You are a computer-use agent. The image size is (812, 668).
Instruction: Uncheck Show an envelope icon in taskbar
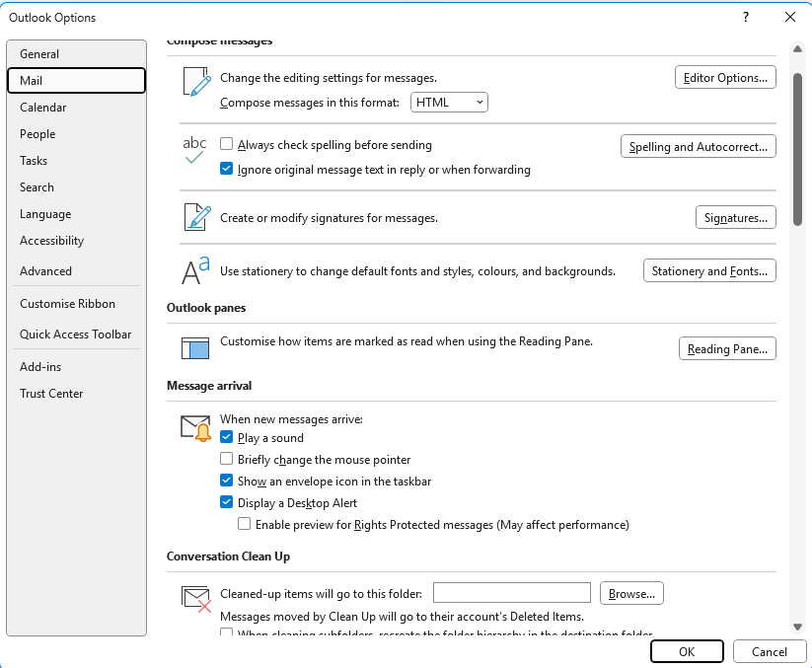click(x=226, y=480)
